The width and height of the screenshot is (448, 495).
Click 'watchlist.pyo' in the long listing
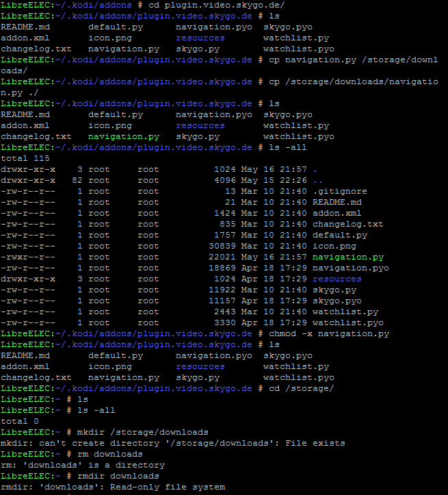pyautogui.click(x=350, y=322)
